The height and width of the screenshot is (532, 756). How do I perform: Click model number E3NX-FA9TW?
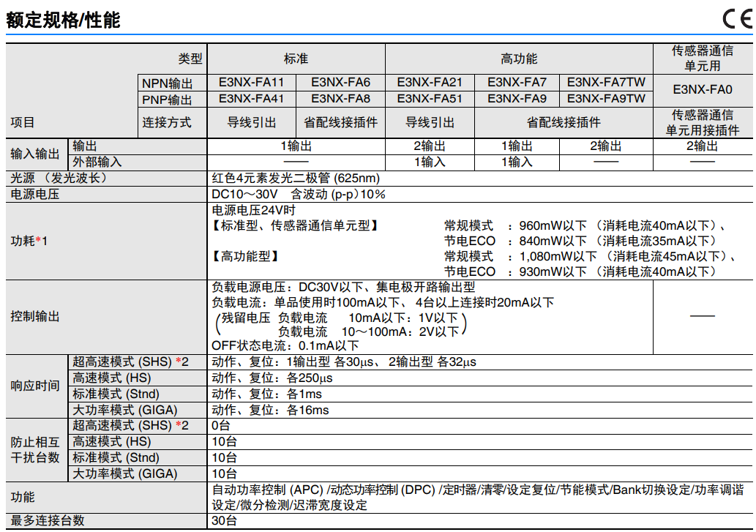pyautogui.click(x=606, y=99)
